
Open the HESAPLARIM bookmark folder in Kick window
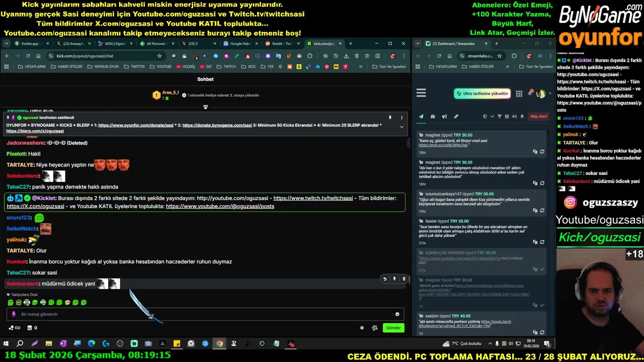coord(32,66)
